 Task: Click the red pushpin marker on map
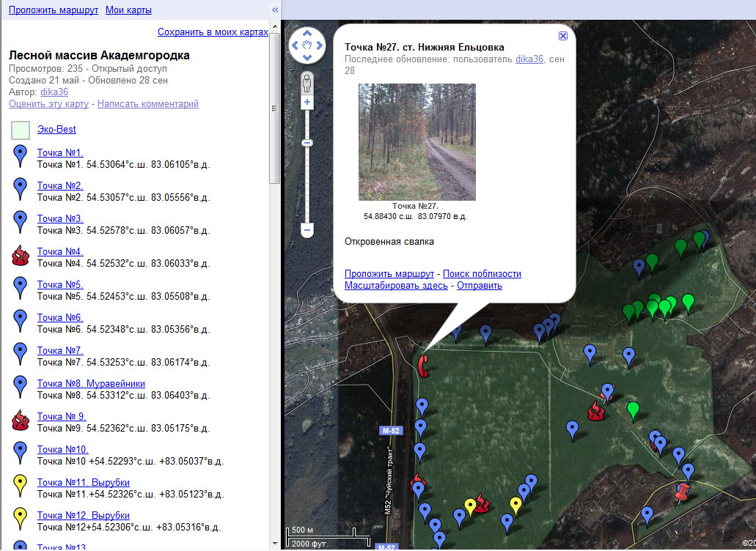point(683,491)
